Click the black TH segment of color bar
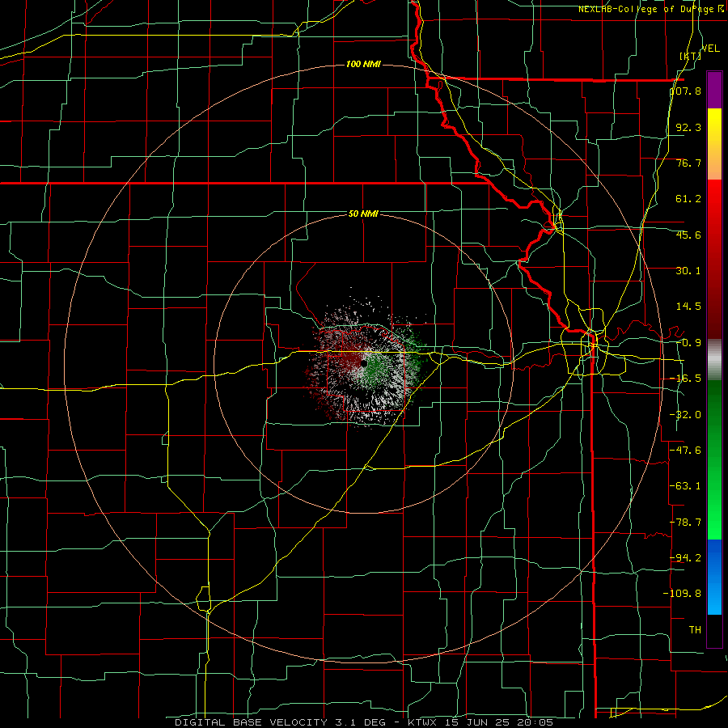 [714, 631]
